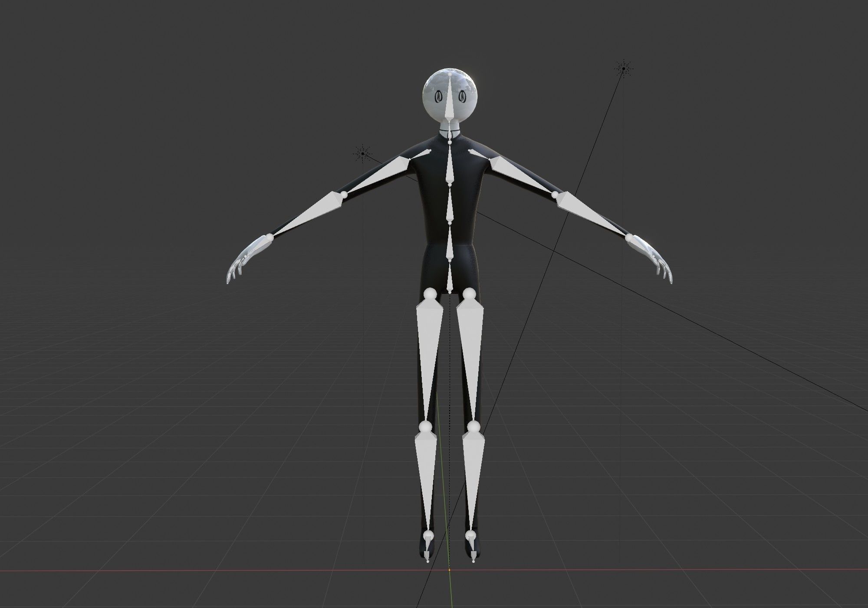This screenshot has height=608, width=868.
Task: Select the light object icon nearest the character's shoulder
Action: [x=362, y=153]
